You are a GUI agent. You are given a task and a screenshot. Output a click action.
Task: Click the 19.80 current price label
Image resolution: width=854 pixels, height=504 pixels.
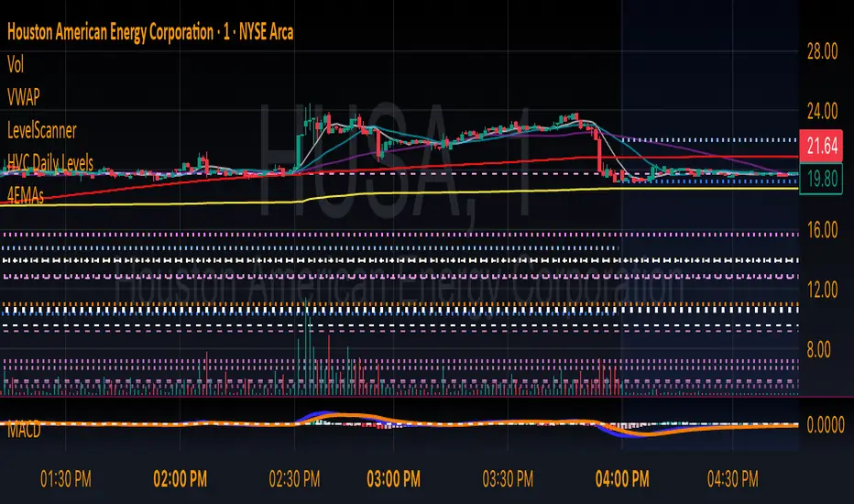[x=821, y=179]
